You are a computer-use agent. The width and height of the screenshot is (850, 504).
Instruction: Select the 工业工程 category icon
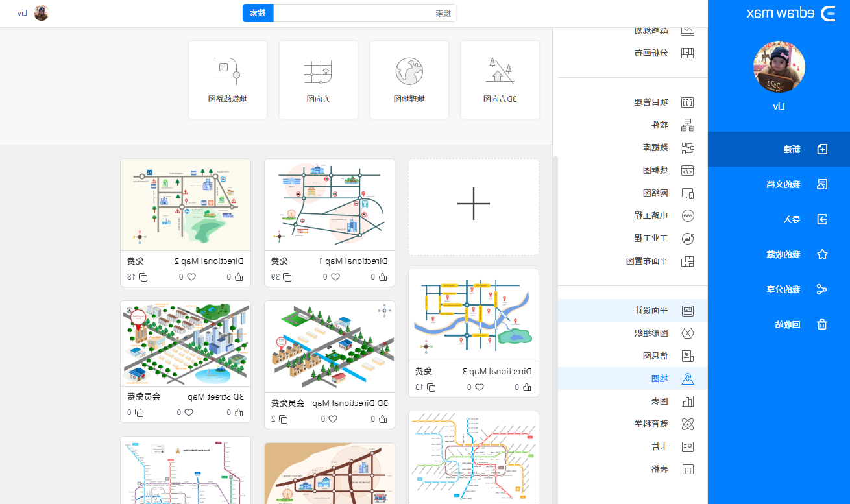(x=688, y=239)
